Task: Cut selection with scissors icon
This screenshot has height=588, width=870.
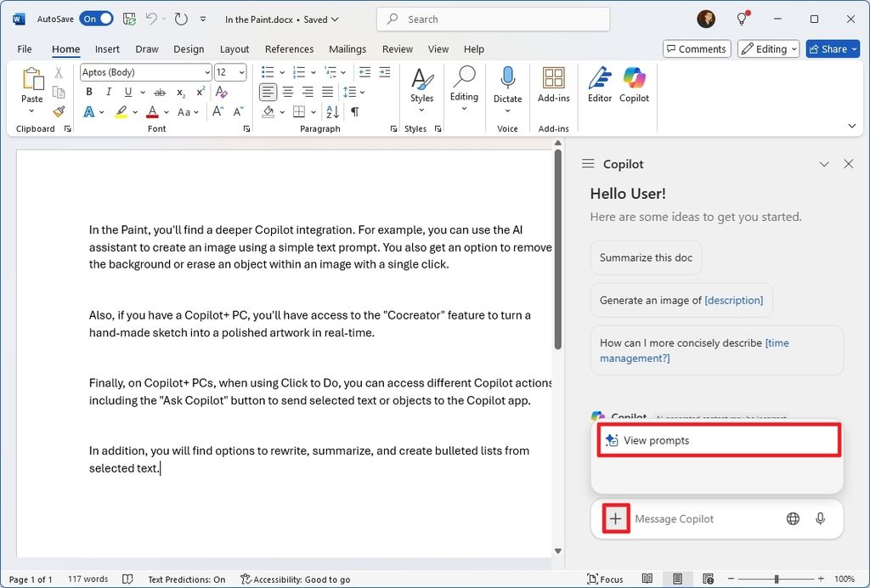Action: [x=59, y=73]
